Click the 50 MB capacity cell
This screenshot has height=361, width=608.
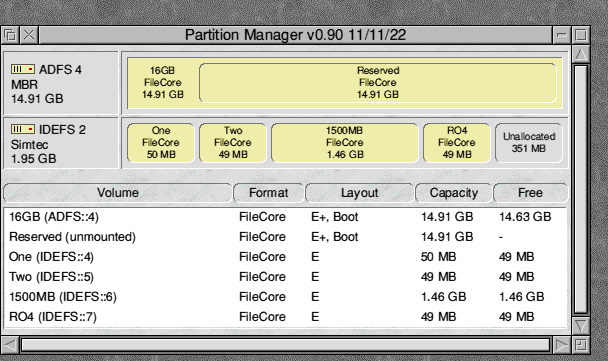(439, 257)
